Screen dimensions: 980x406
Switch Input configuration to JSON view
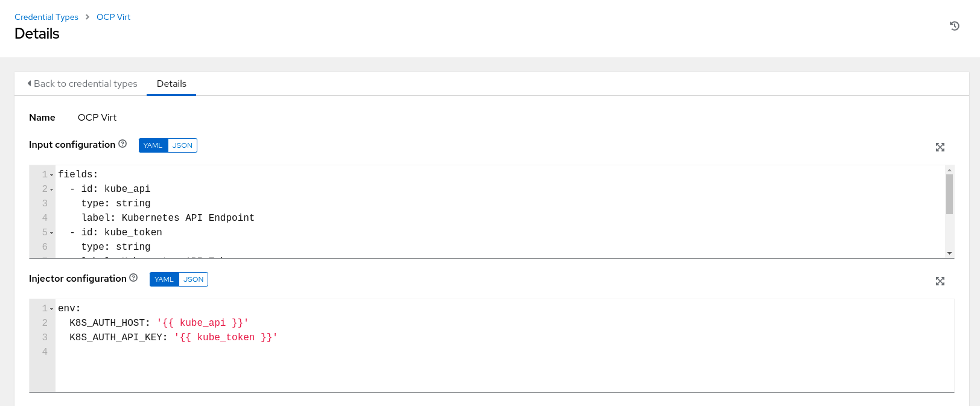pos(182,145)
